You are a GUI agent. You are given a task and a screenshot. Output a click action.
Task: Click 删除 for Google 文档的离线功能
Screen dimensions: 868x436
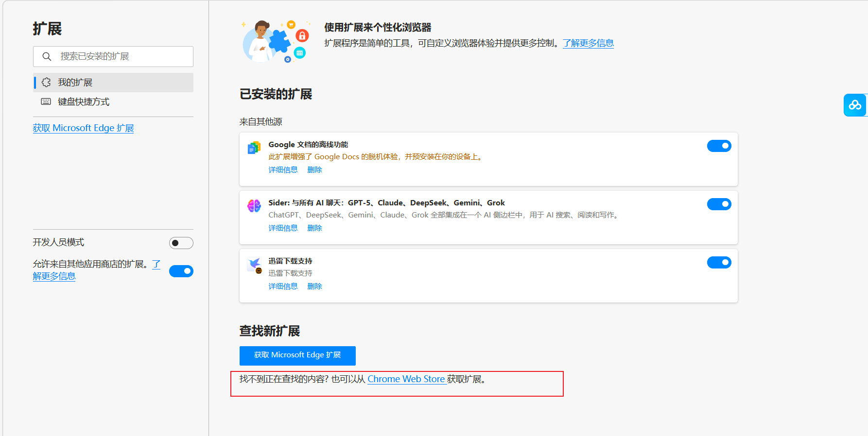click(x=314, y=170)
